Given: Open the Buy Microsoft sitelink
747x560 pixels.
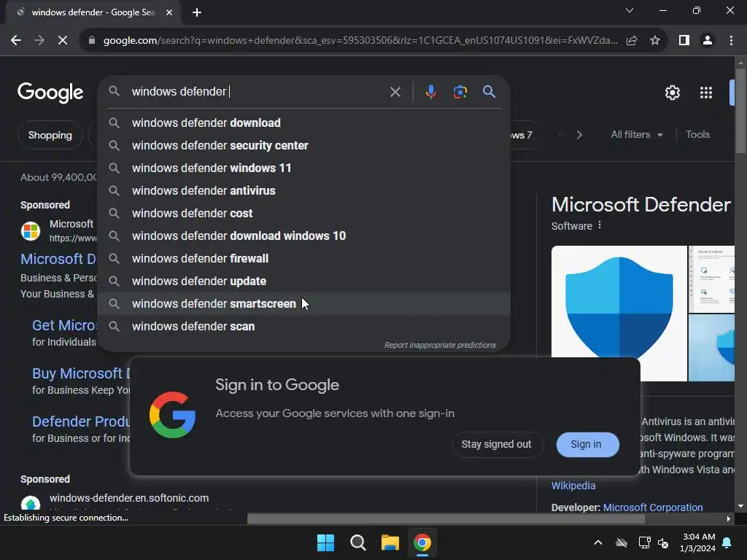Looking at the screenshot, I should coord(81,373).
